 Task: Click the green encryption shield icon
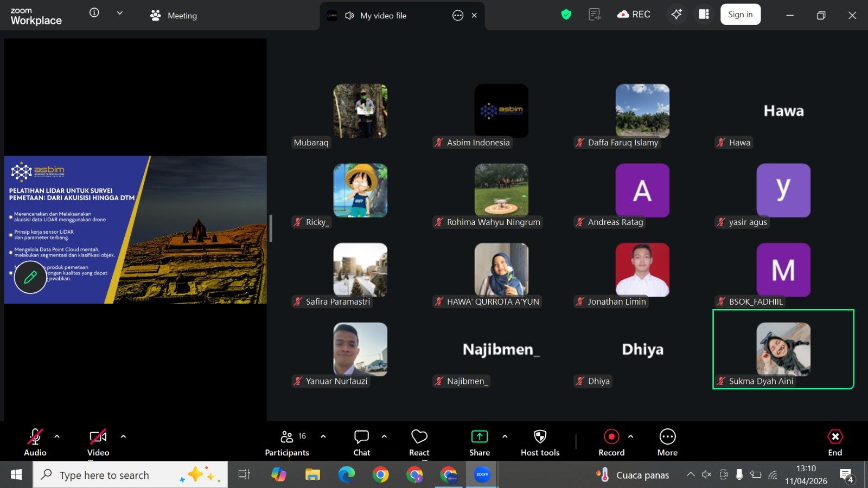[x=566, y=15]
